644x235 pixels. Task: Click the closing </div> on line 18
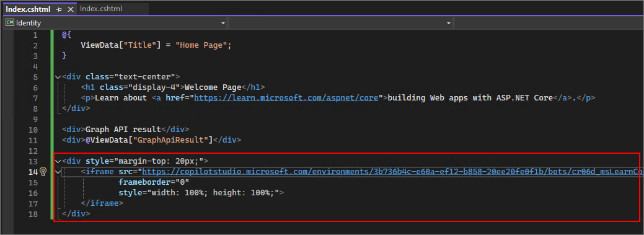76,214
